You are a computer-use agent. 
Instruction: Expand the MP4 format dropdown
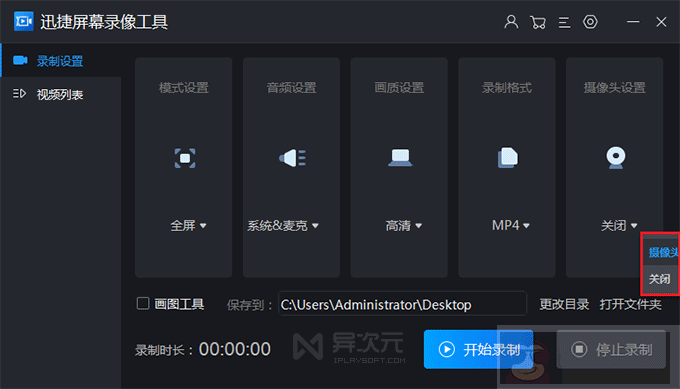(510, 226)
